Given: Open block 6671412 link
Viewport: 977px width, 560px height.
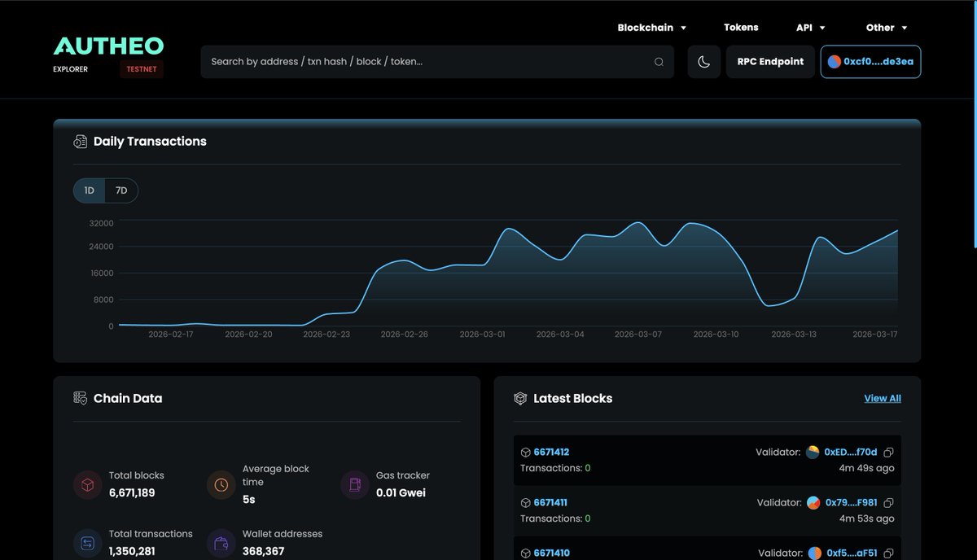Looking at the screenshot, I should pos(551,453).
